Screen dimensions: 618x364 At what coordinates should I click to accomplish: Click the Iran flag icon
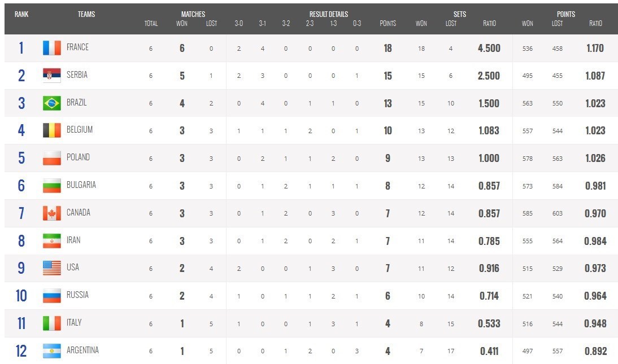[51, 241]
